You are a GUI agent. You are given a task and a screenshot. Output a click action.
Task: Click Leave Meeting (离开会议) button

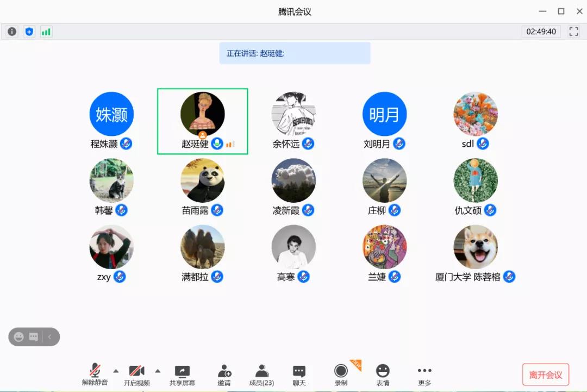click(x=545, y=375)
